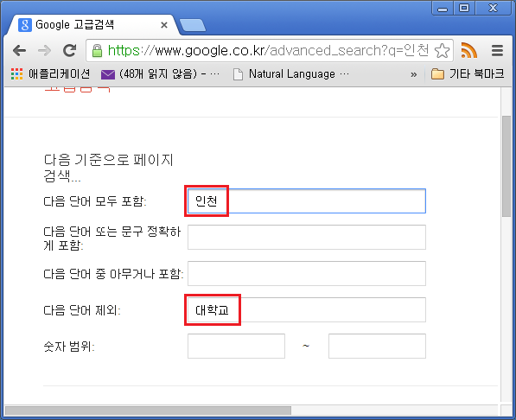Image resolution: width=516 pixels, height=420 pixels.
Task: Click the forward navigation arrow
Action: (x=44, y=51)
